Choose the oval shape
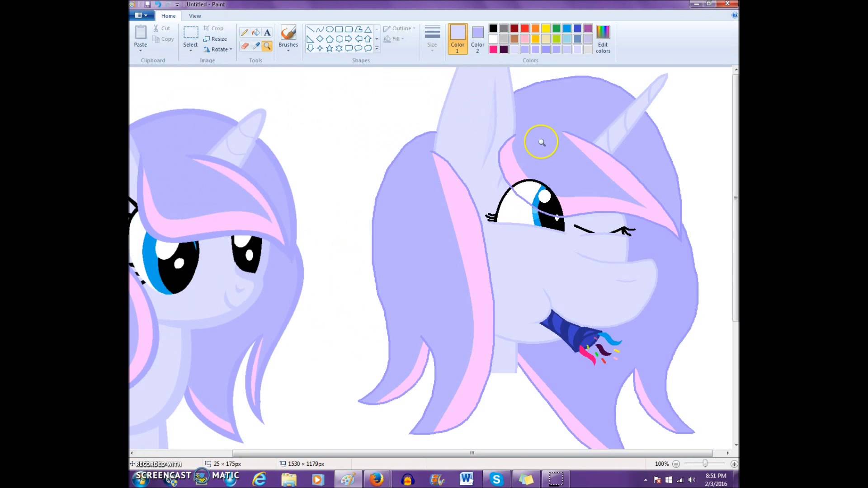 (330, 29)
